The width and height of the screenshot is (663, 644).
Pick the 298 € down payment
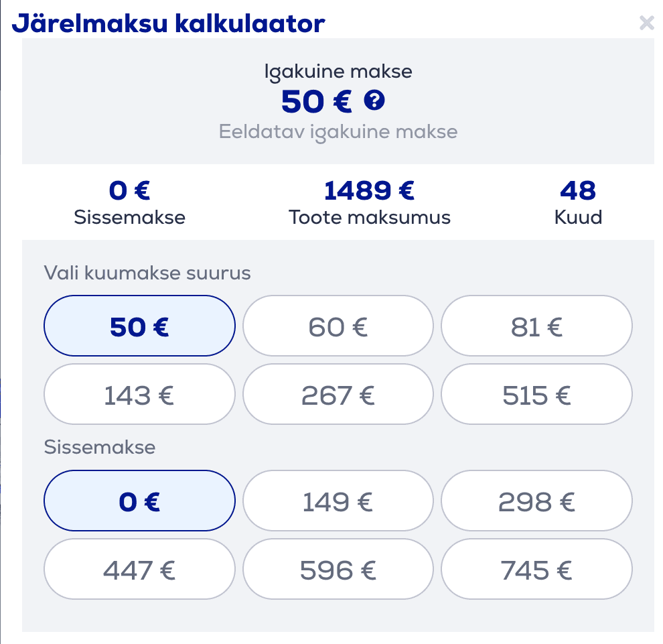point(536,501)
